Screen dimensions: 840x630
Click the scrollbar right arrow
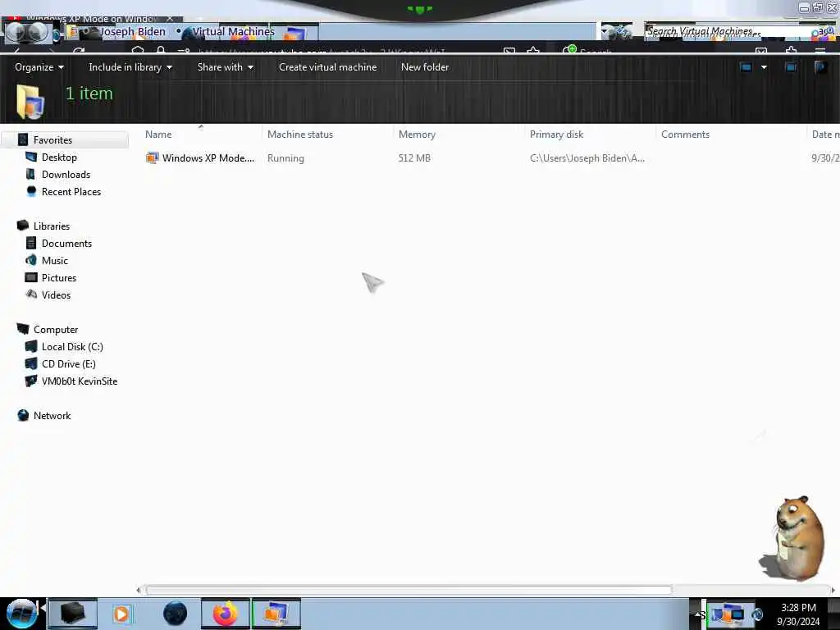[x=833, y=590]
